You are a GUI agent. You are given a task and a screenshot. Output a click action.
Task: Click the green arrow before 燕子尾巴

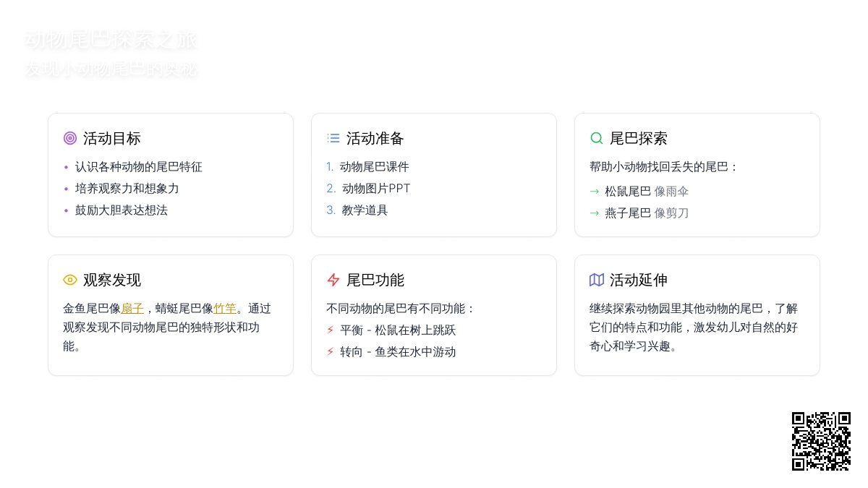click(x=595, y=213)
